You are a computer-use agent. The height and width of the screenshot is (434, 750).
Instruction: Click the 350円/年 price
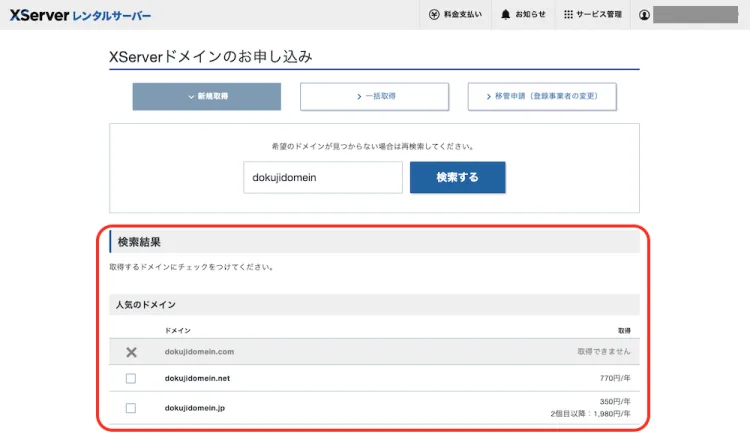coord(615,401)
